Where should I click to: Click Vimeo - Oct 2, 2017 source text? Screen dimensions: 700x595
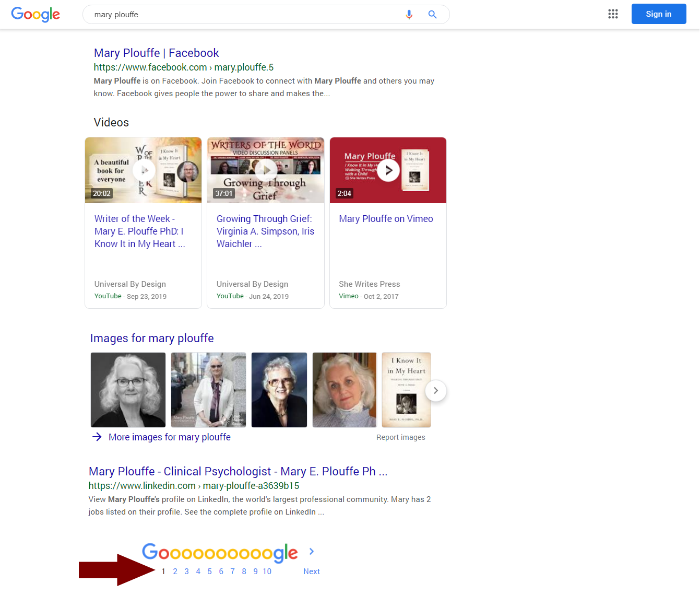tap(369, 296)
